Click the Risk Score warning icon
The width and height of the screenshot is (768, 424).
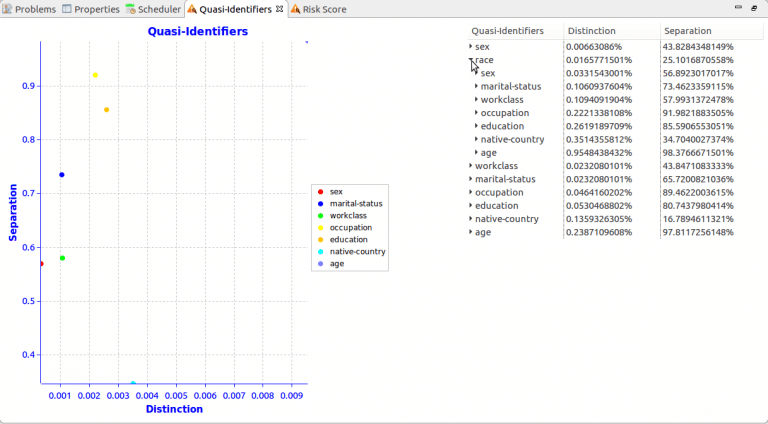click(x=295, y=9)
